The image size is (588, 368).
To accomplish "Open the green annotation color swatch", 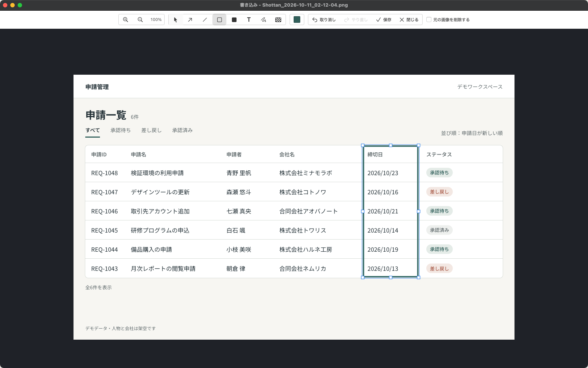I will point(297,20).
